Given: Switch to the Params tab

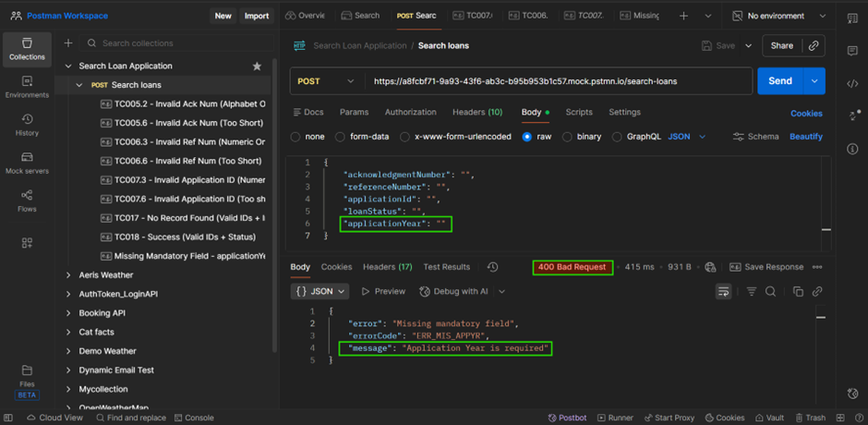Looking at the screenshot, I should (x=354, y=113).
